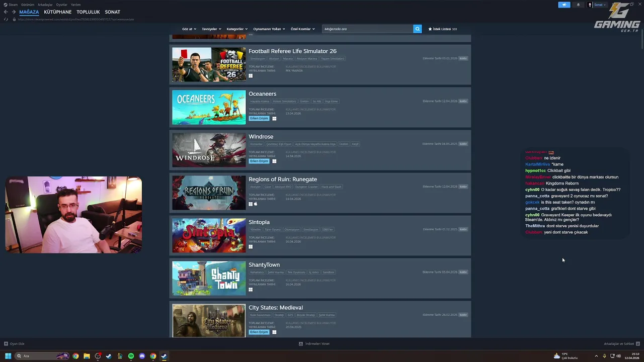Open the SONAT profile tab

point(112,12)
